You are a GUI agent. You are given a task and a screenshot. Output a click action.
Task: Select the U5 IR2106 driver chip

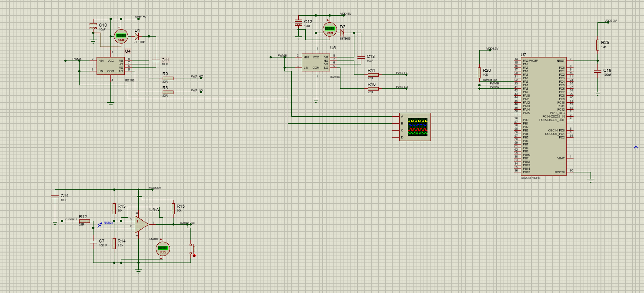316,62
